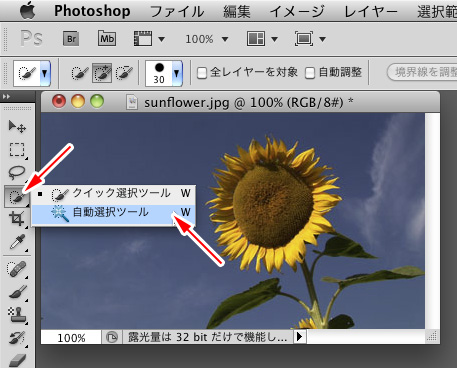Click the zoom percentage field in status bar
Viewport: 457px width, 368px height.
[x=71, y=337]
